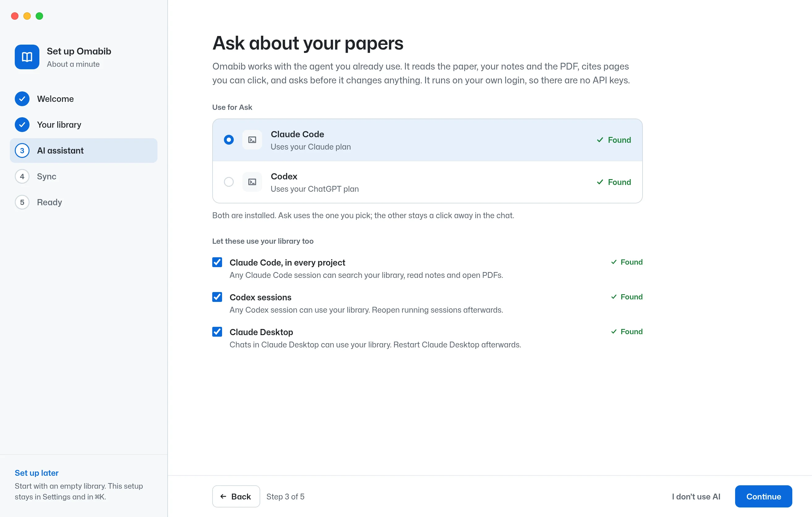Click Let these use your library too

click(x=263, y=241)
